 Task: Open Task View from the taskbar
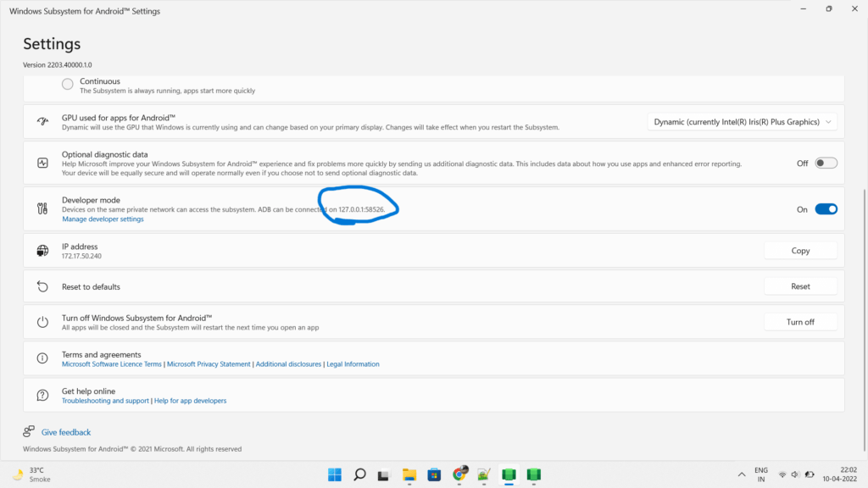click(384, 474)
